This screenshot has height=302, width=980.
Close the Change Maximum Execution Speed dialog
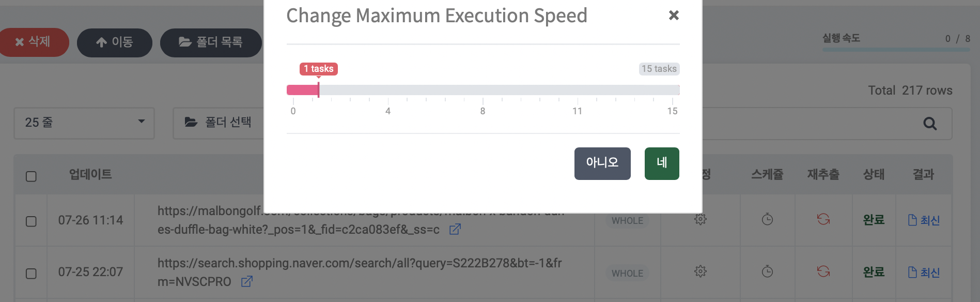coord(673,16)
